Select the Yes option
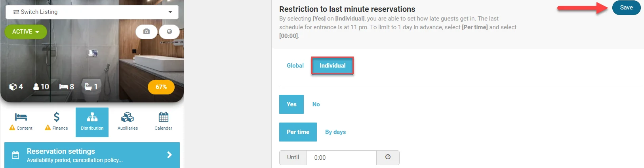Image resolution: width=644 pixels, height=168 pixels. (x=292, y=104)
